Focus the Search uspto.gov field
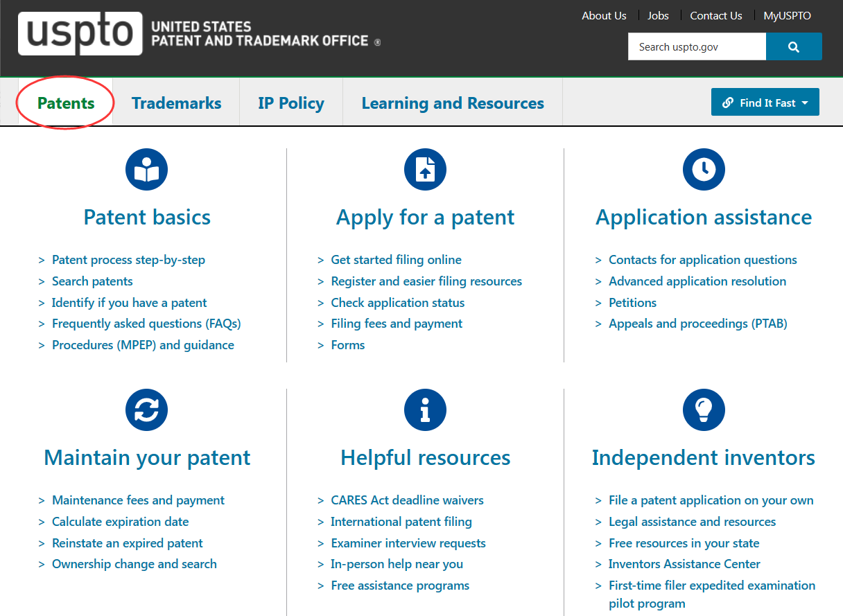Image resolution: width=843 pixels, height=616 pixels. [x=697, y=47]
